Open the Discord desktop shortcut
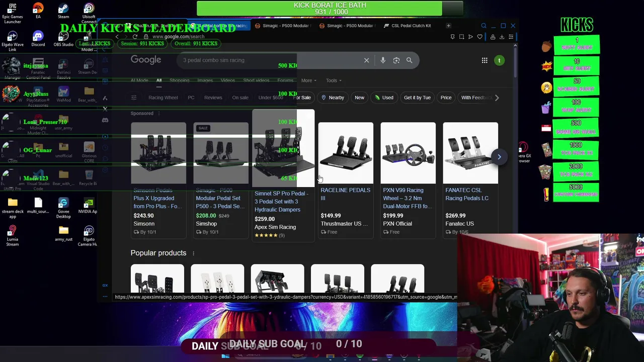 pyautogui.click(x=38, y=39)
